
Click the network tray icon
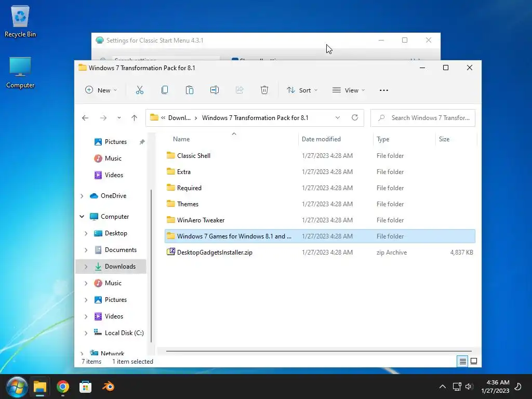tap(457, 387)
